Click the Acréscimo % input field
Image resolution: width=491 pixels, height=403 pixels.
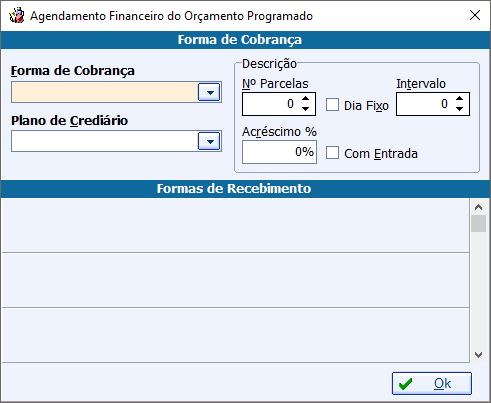[279, 152]
